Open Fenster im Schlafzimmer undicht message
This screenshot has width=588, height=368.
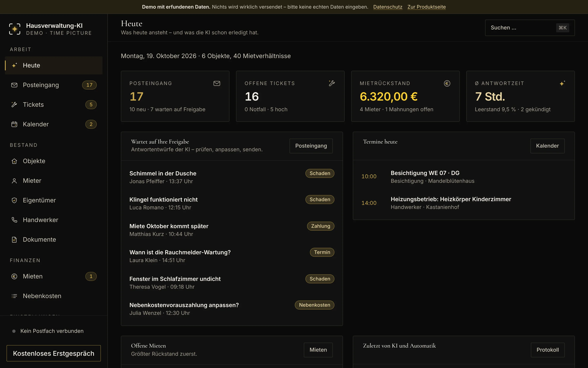232,283
